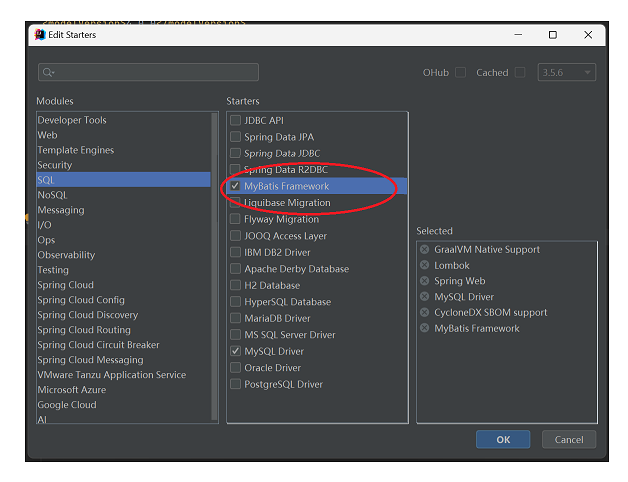
Task: Select the SQL module
Action: 123,180
